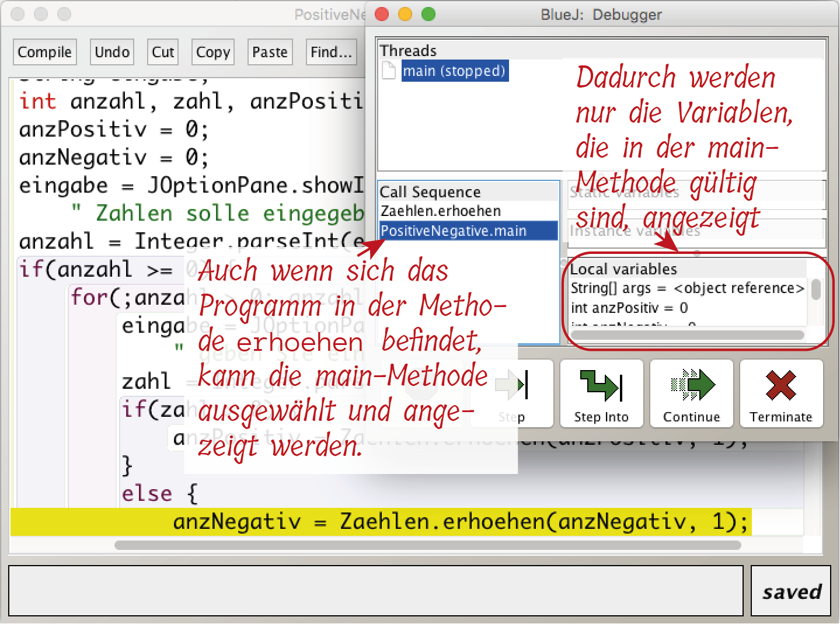
Task: Click the Copy button in editor toolbar
Action: click(213, 53)
